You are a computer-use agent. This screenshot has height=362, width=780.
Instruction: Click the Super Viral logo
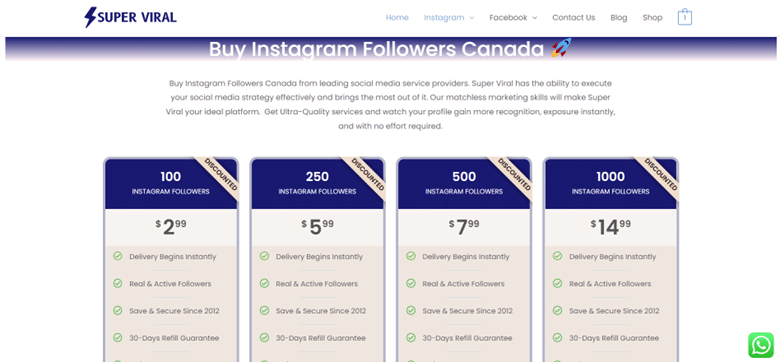[x=130, y=17]
